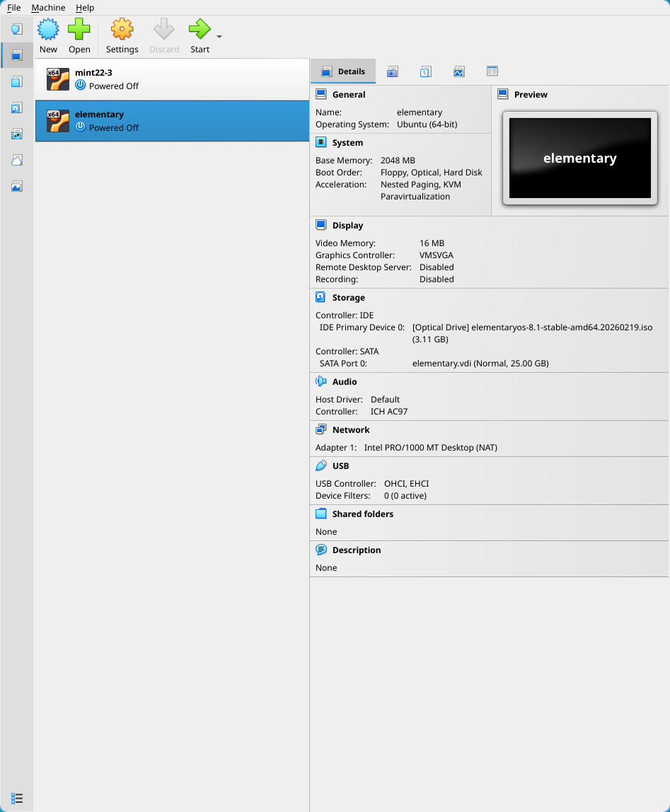Viewport: 670px width, 812px height.
Task: Click the mint22-3 x64 OS icon
Action: [57, 79]
